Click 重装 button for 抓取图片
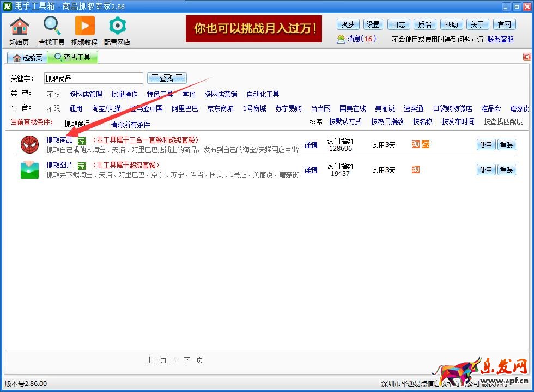The width and height of the screenshot is (534, 392). pos(506,170)
